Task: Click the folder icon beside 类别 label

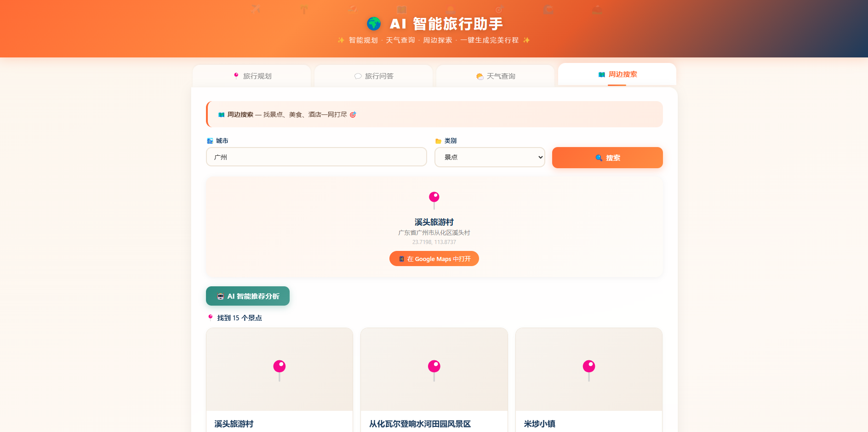Action: tap(439, 141)
